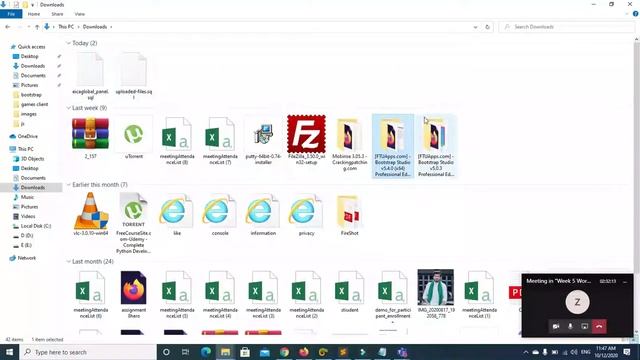This screenshot has height=360, width=640.
Task: Go up one folder level
Action: pos(37,27)
